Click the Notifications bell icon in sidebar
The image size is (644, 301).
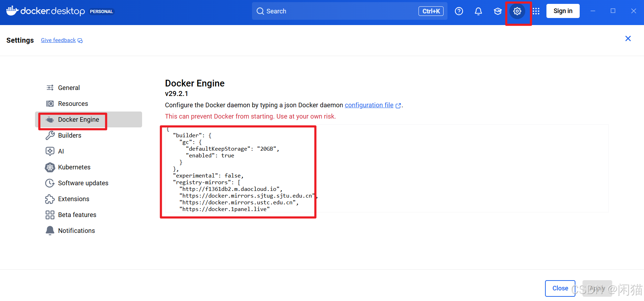[x=50, y=230]
